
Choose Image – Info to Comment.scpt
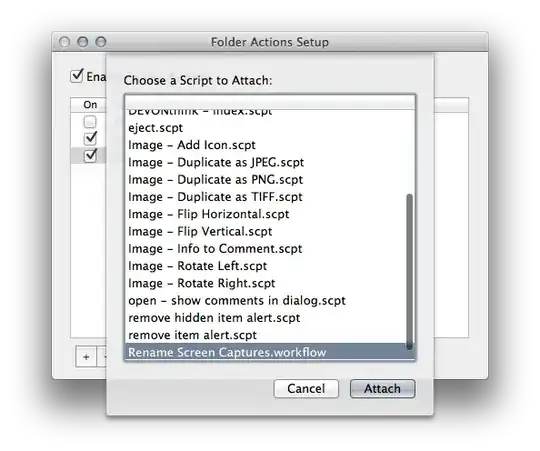pyautogui.click(x=270, y=249)
